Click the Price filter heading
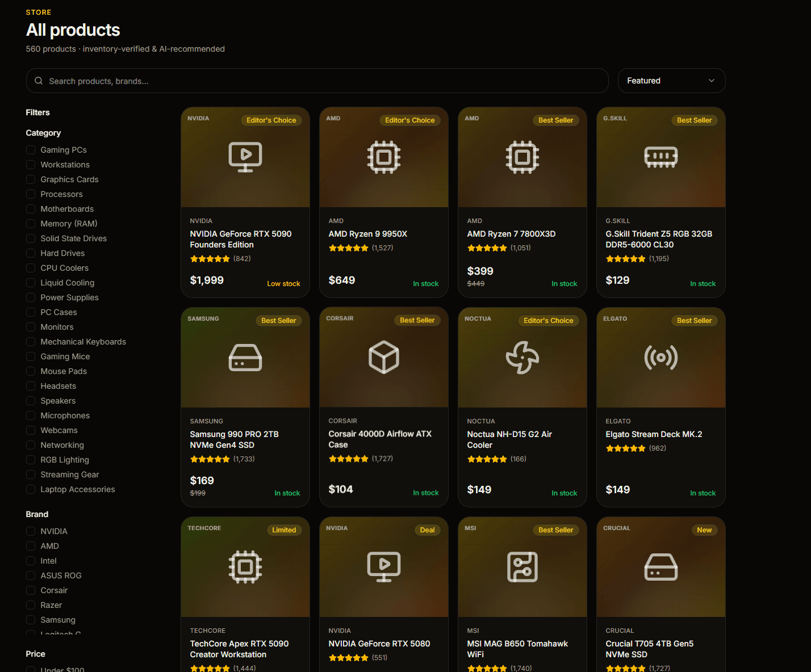The width and height of the screenshot is (811, 672). (x=35, y=654)
